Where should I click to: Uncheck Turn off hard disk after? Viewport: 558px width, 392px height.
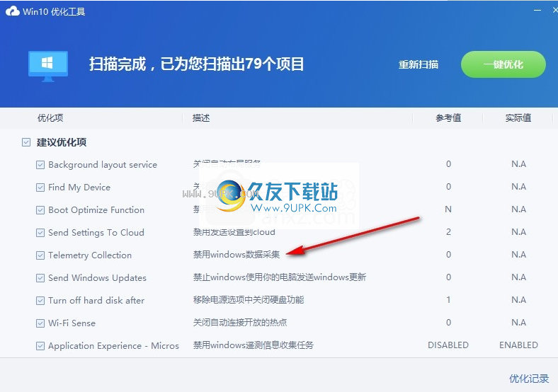(40, 301)
